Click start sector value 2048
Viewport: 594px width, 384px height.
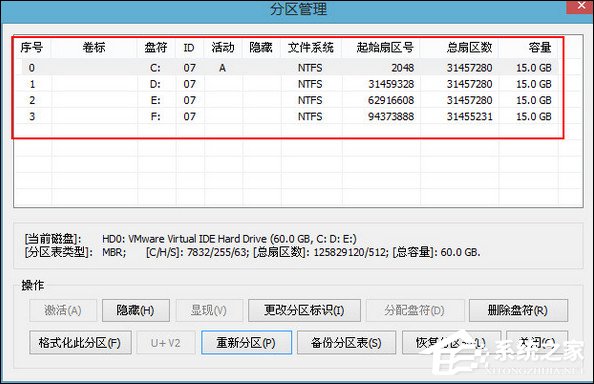coord(403,68)
